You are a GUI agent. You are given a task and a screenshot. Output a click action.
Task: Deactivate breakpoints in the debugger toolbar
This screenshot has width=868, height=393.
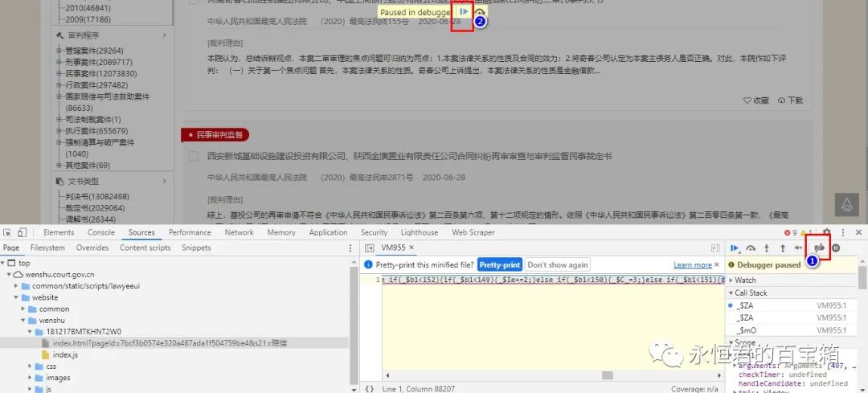pyautogui.click(x=820, y=248)
